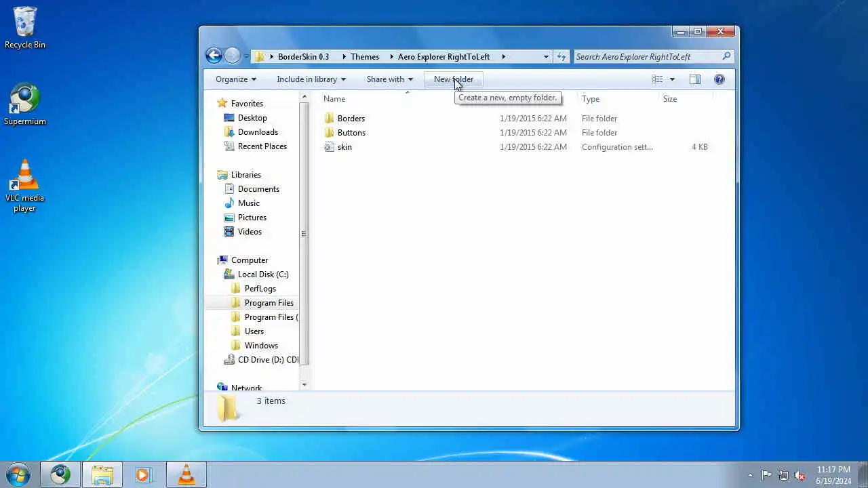This screenshot has height=488, width=868.
Task: Select the Windows folder in tree
Action: (x=261, y=345)
